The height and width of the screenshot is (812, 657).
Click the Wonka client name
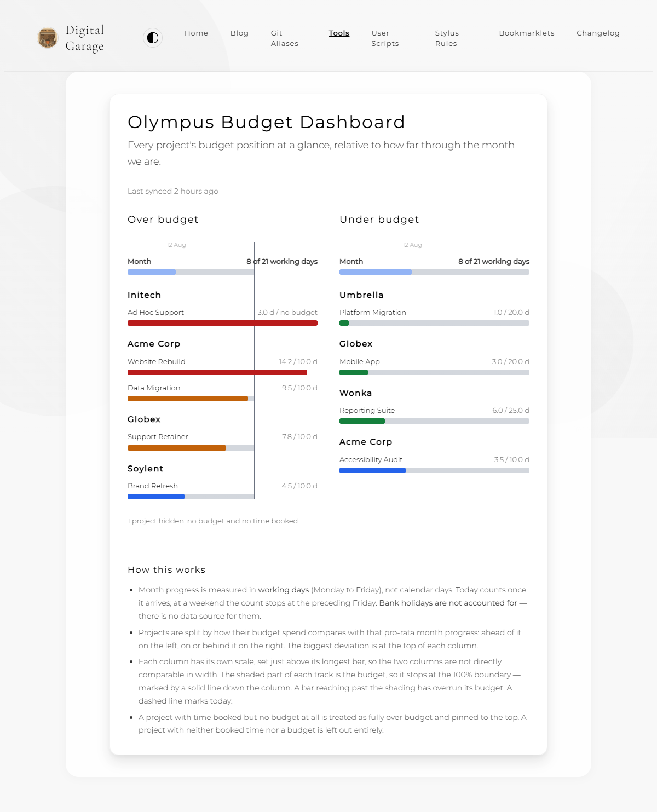[355, 393]
